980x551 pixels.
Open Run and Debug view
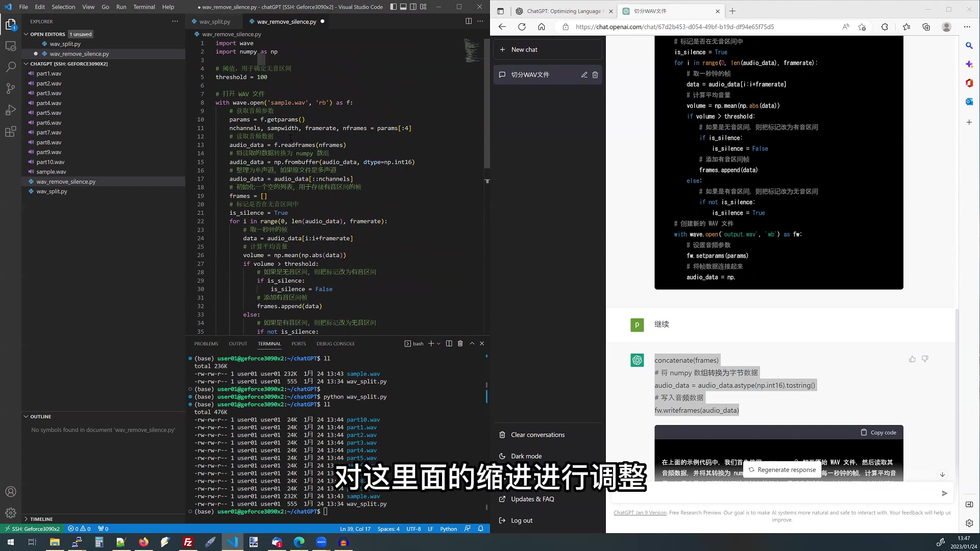point(11,110)
